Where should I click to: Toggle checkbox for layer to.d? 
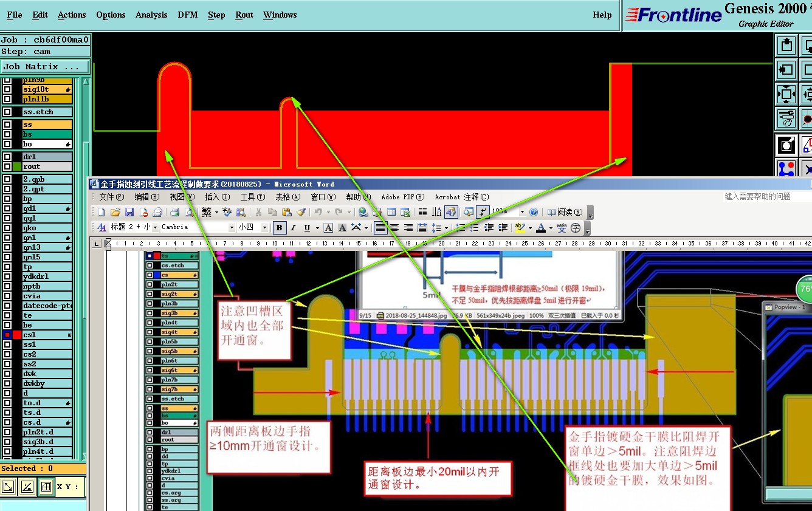pos(7,403)
